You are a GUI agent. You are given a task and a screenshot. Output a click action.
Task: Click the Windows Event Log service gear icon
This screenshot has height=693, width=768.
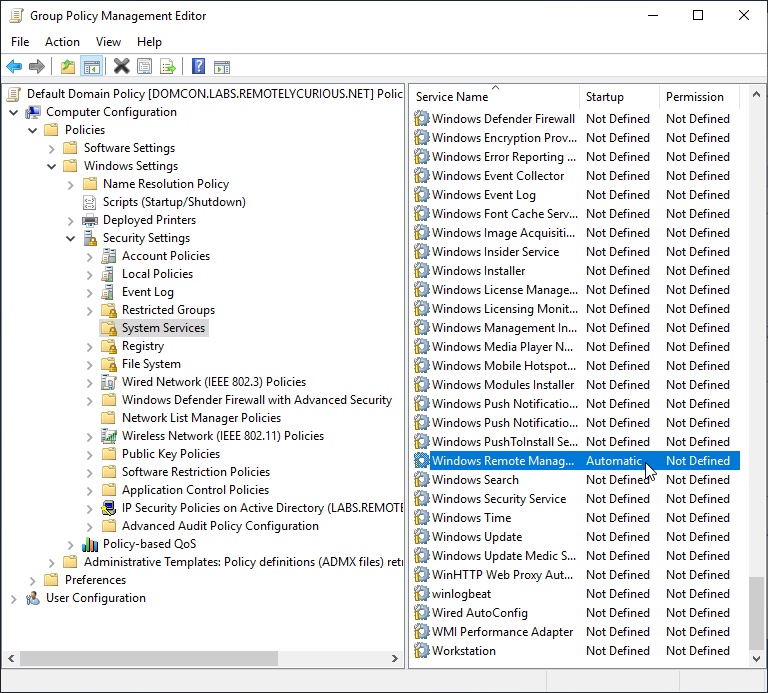tap(421, 194)
